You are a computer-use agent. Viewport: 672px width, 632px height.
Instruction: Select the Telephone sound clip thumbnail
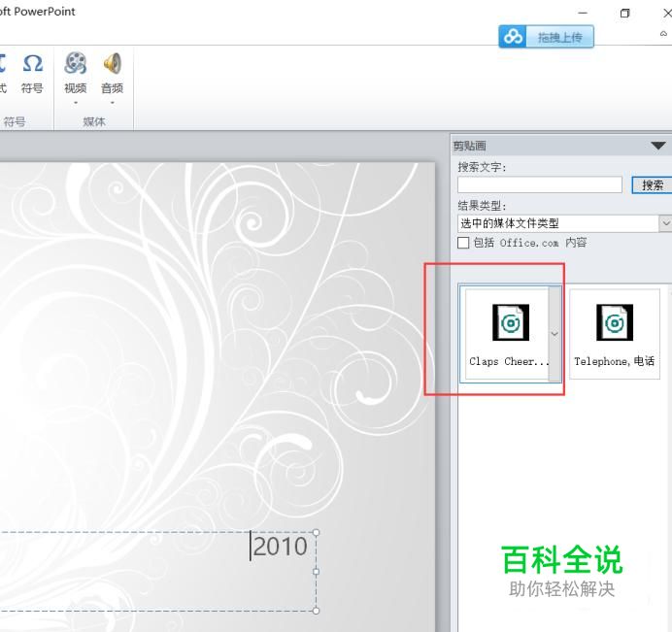pos(615,334)
